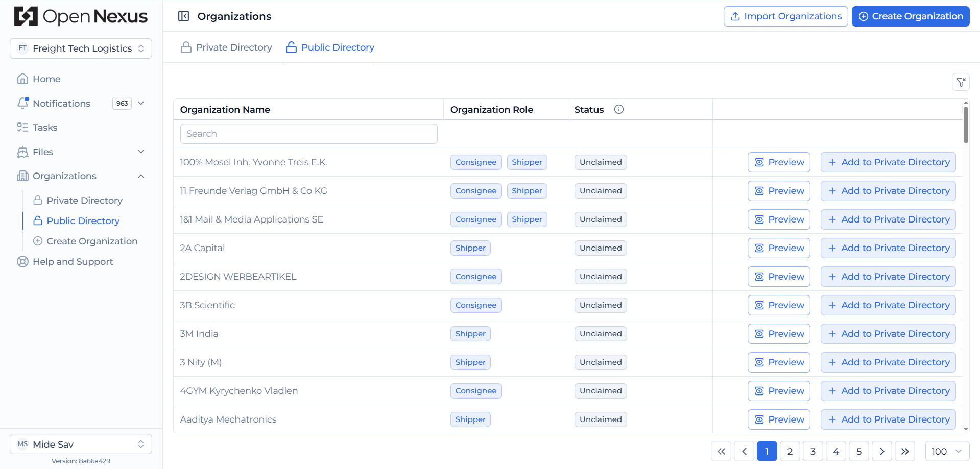Click the MS user avatar
The height and width of the screenshot is (469, 980).
[22, 444]
